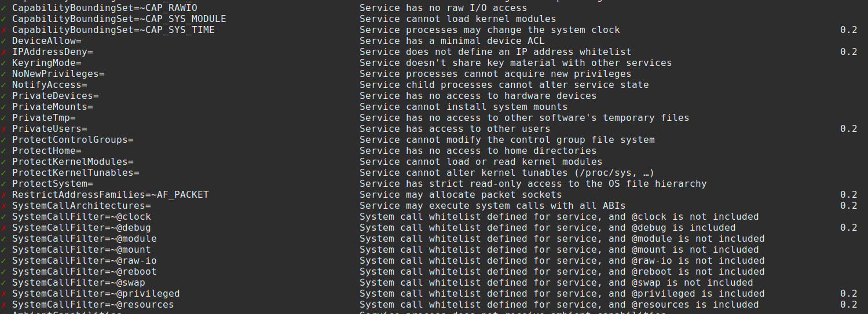Click the red X beside SystemCallFilter=~@privileged

tap(3, 294)
